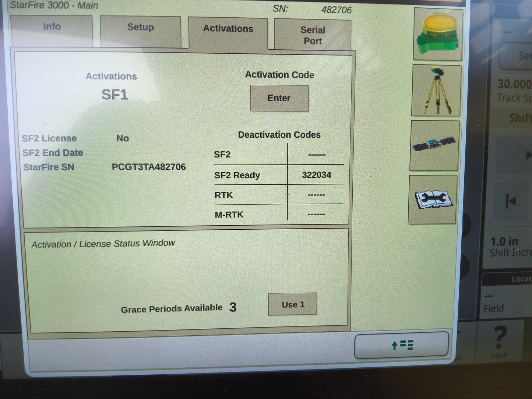
Task: Open the Serial Port tab
Action: point(313,35)
